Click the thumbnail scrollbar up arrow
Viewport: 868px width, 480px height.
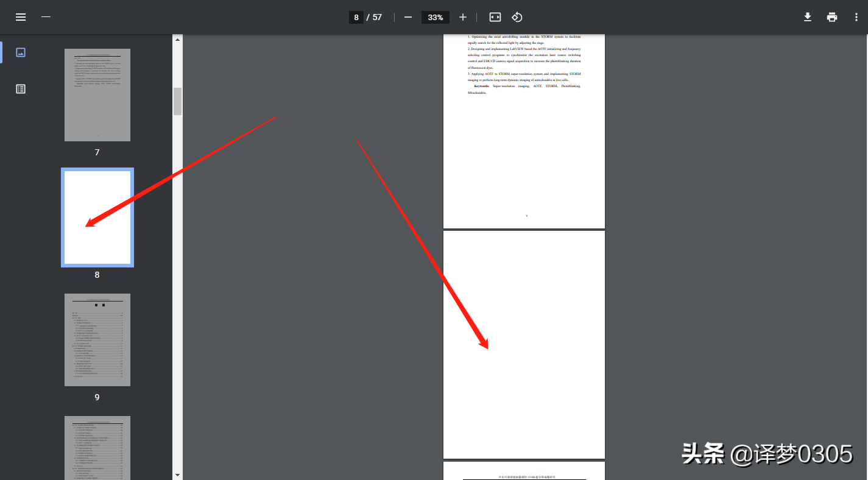(178, 40)
